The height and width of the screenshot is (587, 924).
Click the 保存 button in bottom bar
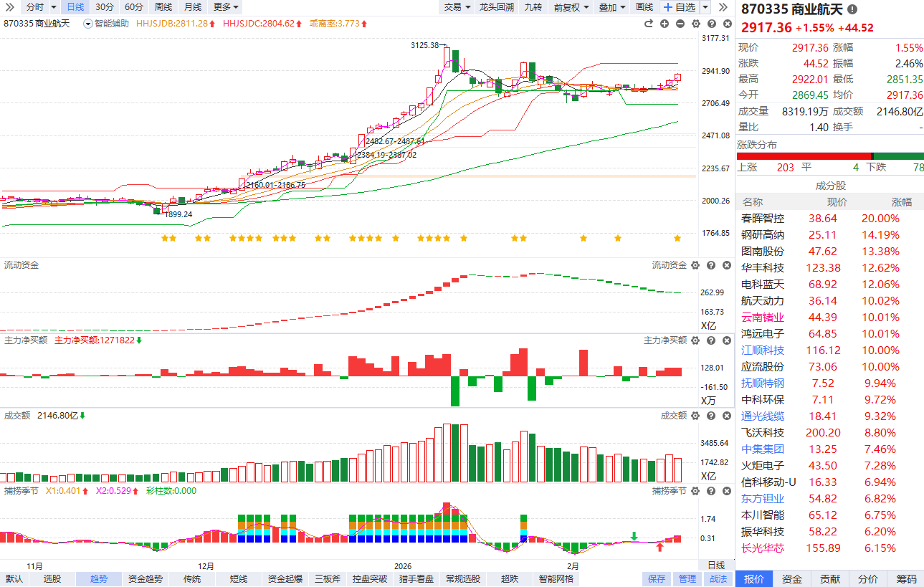[657, 579]
